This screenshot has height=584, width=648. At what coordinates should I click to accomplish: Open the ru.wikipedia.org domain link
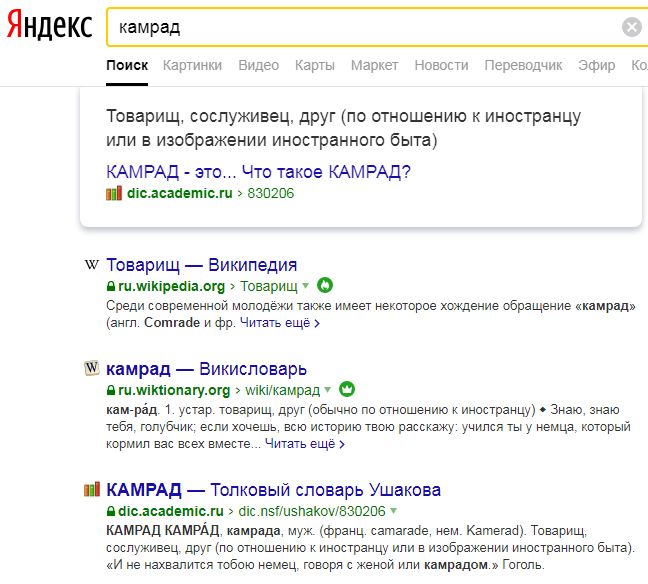coord(172,286)
